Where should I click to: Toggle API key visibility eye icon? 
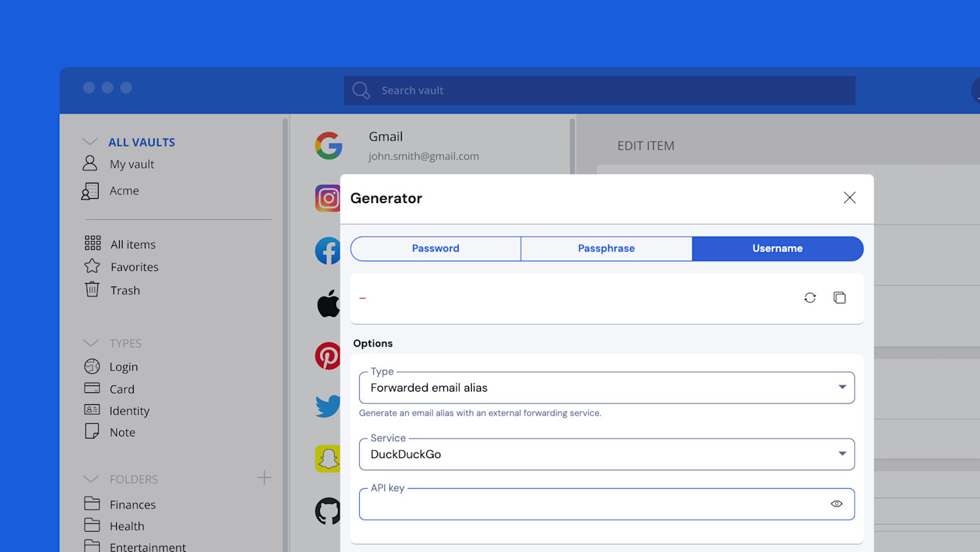coord(836,504)
